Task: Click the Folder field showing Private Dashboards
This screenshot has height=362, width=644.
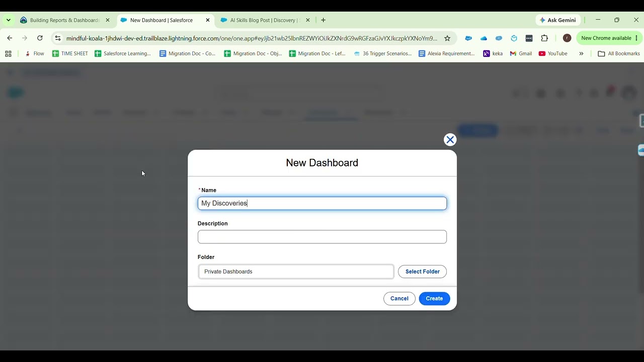Action: pos(296,271)
